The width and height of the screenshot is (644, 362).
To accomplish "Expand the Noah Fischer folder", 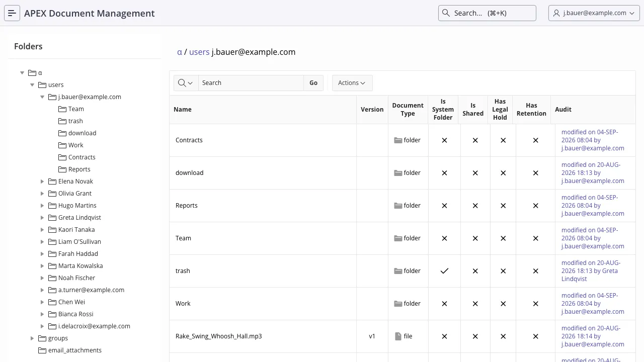I will click(x=42, y=278).
